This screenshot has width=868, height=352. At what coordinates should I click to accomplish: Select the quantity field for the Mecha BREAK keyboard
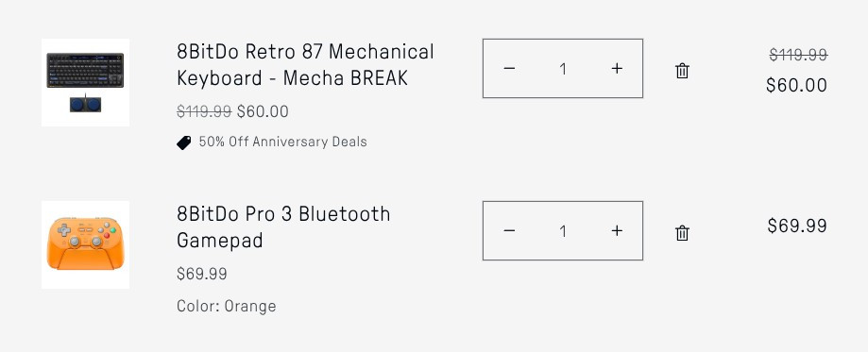pyautogui.click(x=563, y=69)
